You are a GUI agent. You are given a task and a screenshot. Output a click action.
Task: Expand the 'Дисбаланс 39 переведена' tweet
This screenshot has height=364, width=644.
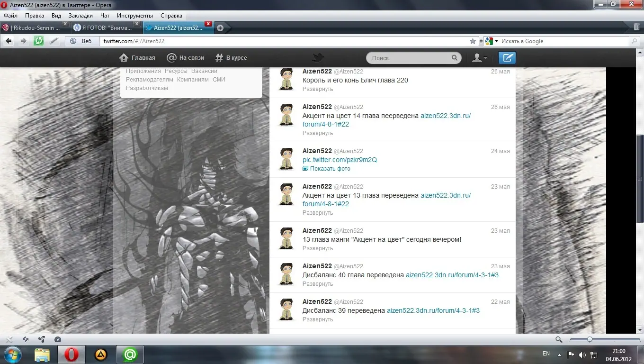pyautogui.click(x=318, y=319)
